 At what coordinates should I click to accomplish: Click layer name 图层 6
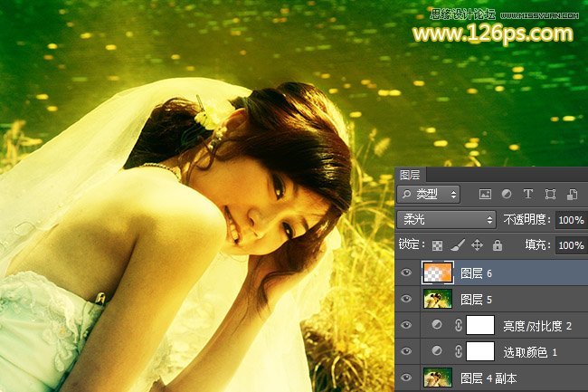pyautogui.click(x=476, y=273)
